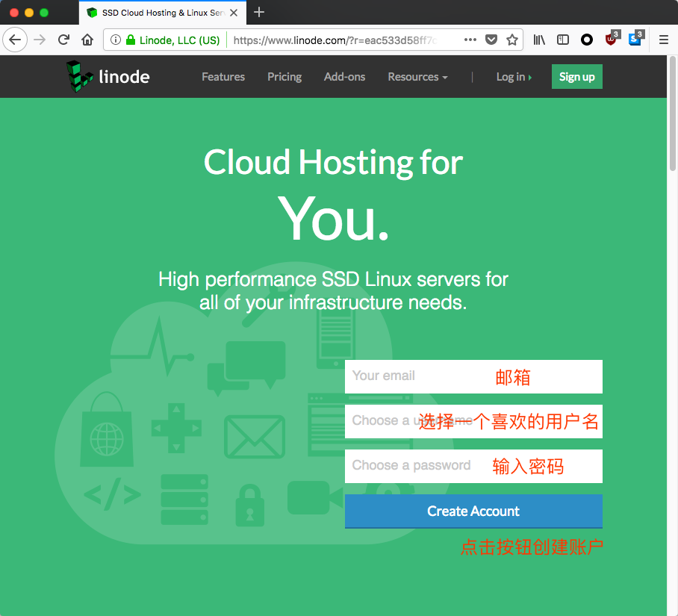Click the macOS green fullscreen window button

43,13
